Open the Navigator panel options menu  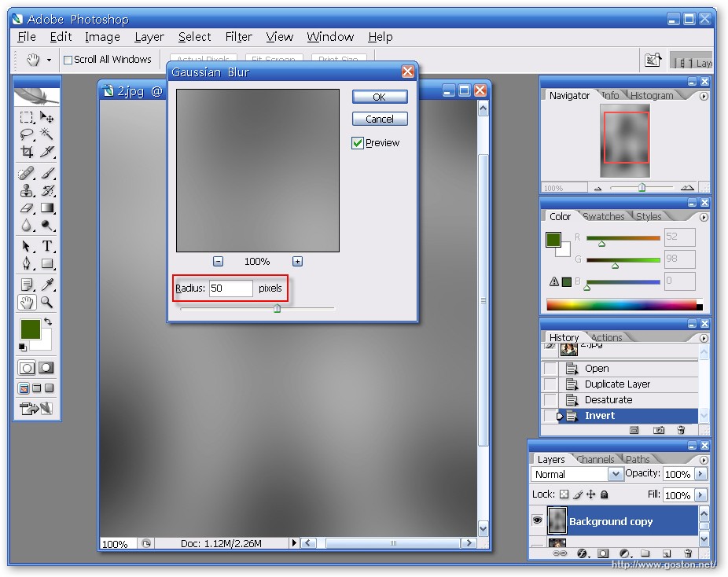tap(704, 96)
